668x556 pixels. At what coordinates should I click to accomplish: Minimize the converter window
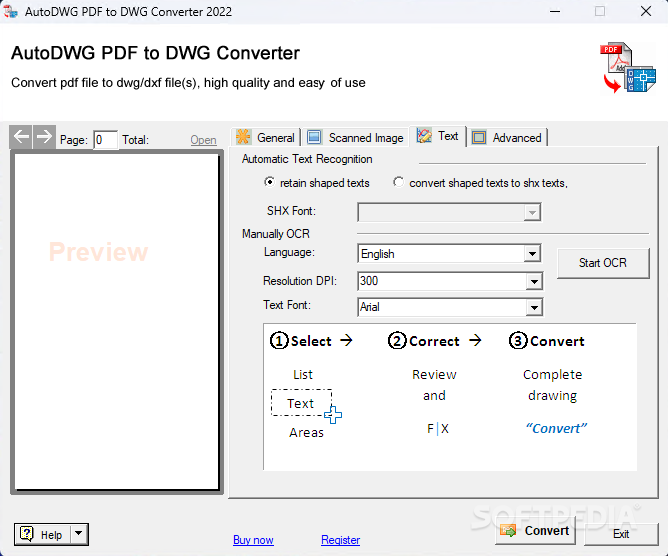pos(555,12)
